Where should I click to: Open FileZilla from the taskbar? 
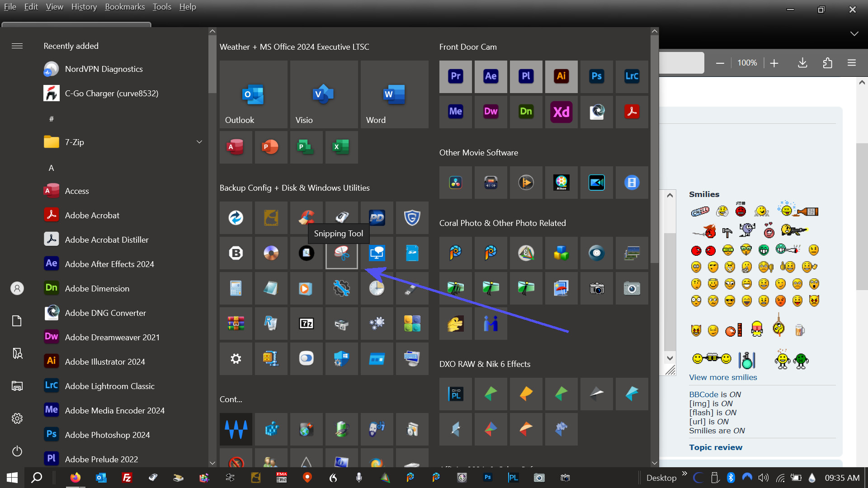127,478
